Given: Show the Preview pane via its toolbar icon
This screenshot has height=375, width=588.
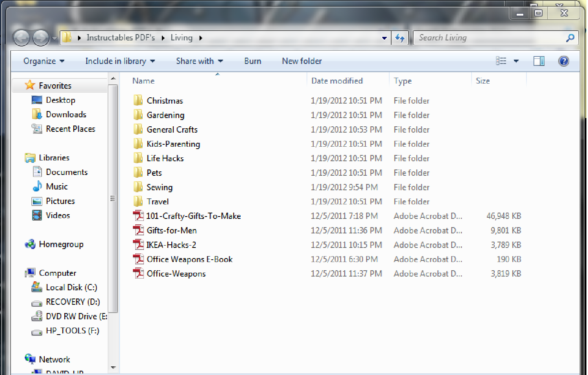Looking at the screenshot, I should (539, 61).
